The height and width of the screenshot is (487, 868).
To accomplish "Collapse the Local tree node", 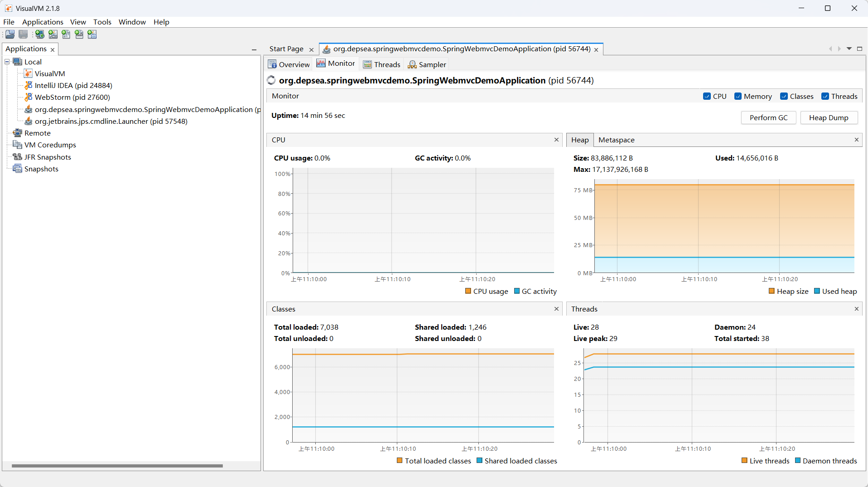I will (7, 62).
